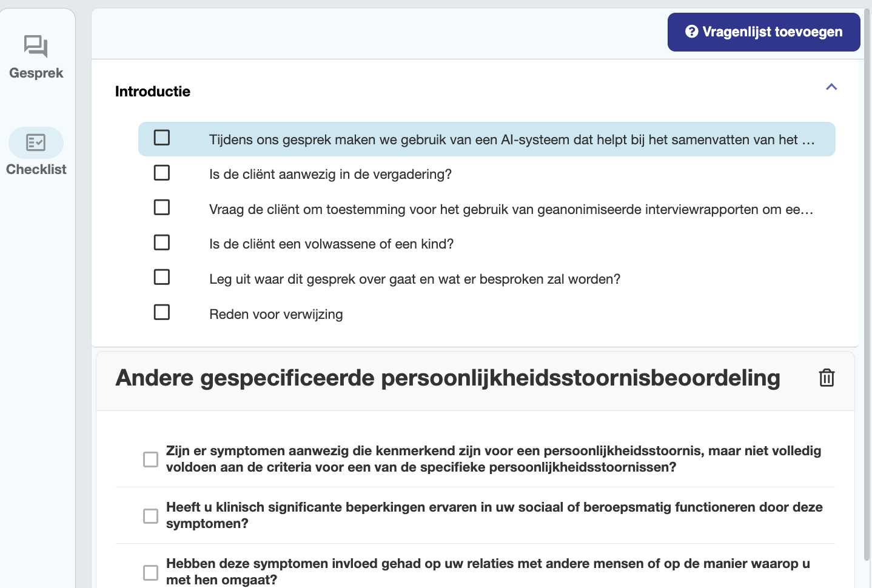872x588 pixels.
Task: Collapse the Introductie section chevron
Action: click(x=831, y=87)
